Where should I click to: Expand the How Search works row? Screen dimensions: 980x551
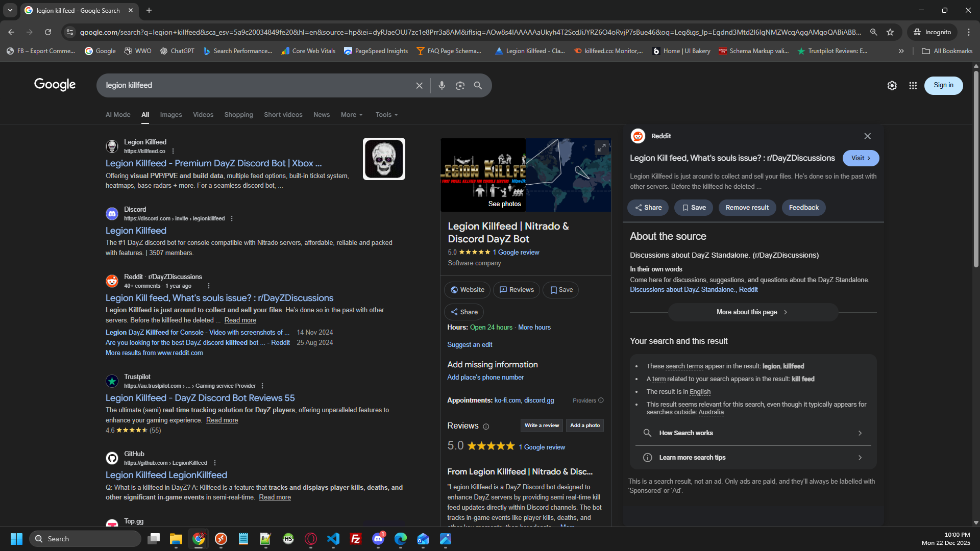tap(753, 433)
